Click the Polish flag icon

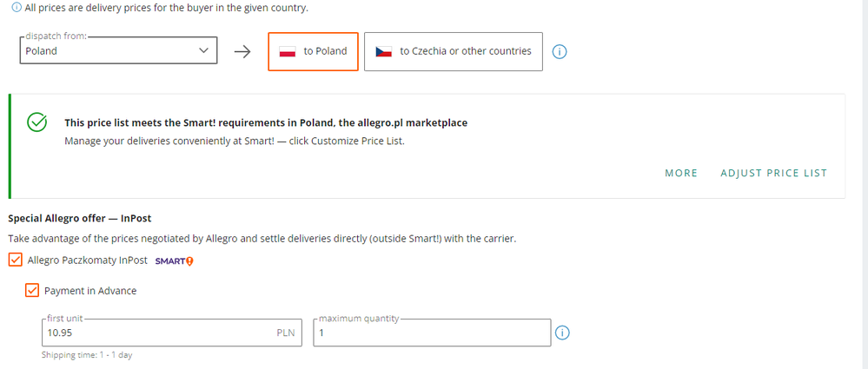[x=288, y=51]
